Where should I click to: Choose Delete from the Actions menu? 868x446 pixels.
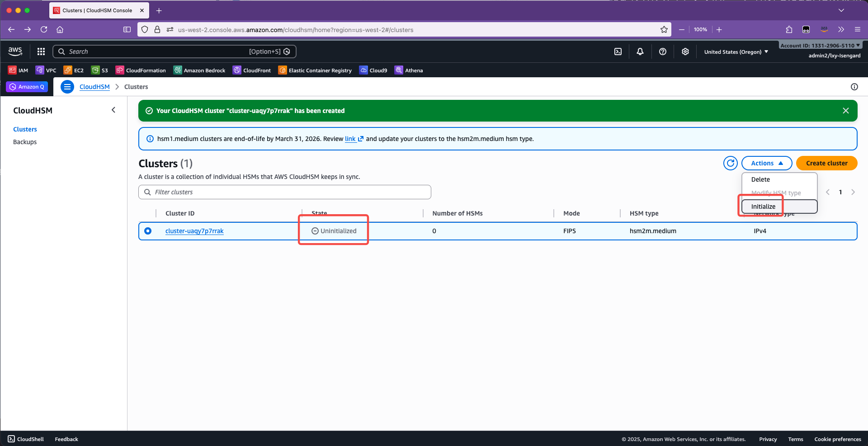(x=760, y=179)
